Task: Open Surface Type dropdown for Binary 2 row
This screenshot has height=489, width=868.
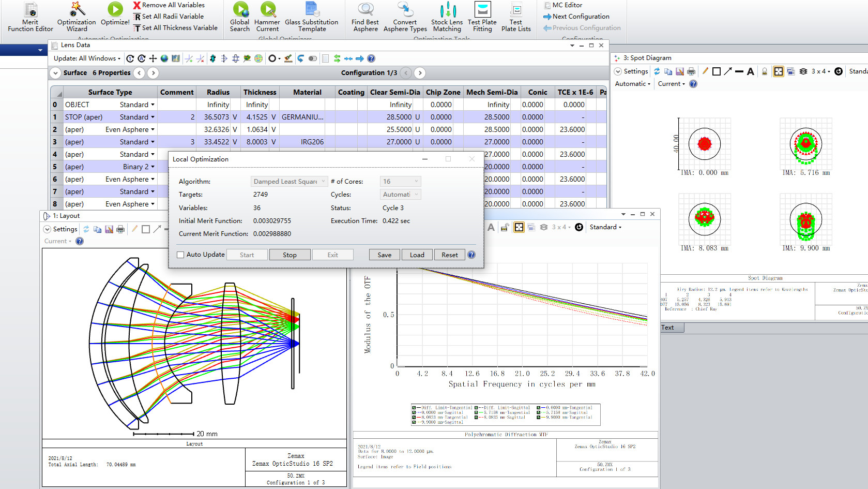Action: [153, 167]
